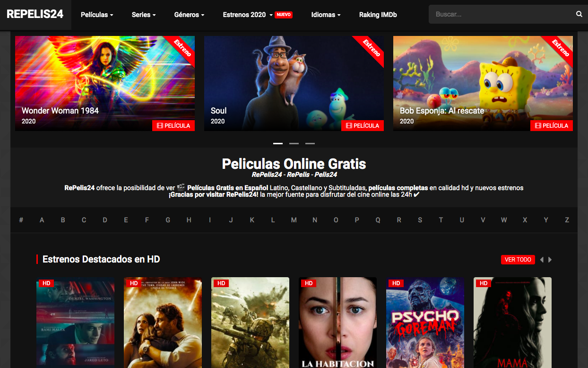Click the REPELIS24 site logo
Image resolution: width=588 pixels, height=368 pixels.
35,14
